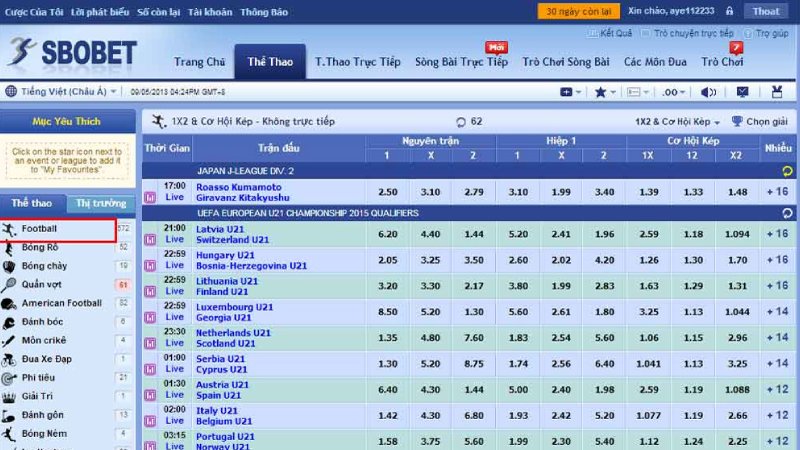Click the Bosnia-Herzegovina U21 team name
Screen dimensions: 800x450
pyautogui.click(x=252, y=266)
